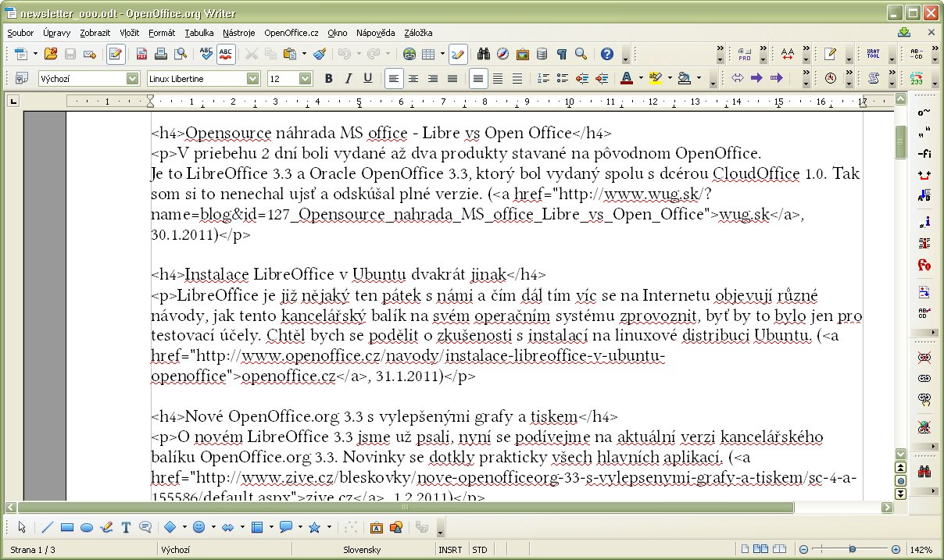Expand the Font Color dropdown arrow
This screenshot has height=560, width=944.
pos(641,78)
